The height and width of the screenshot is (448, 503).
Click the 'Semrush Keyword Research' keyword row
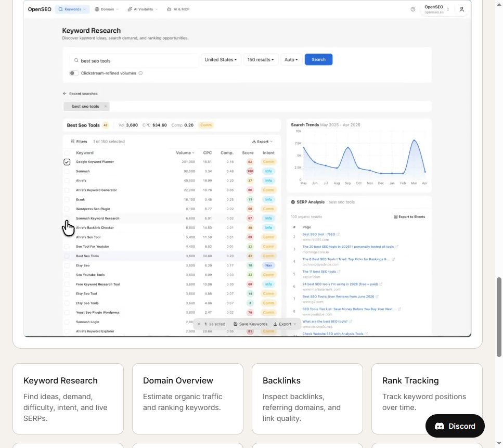(172, 218)
